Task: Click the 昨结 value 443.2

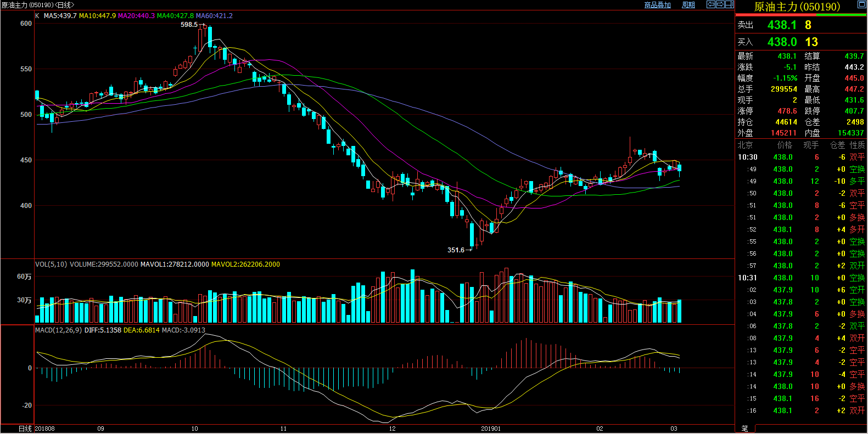Action: (854, 67)
